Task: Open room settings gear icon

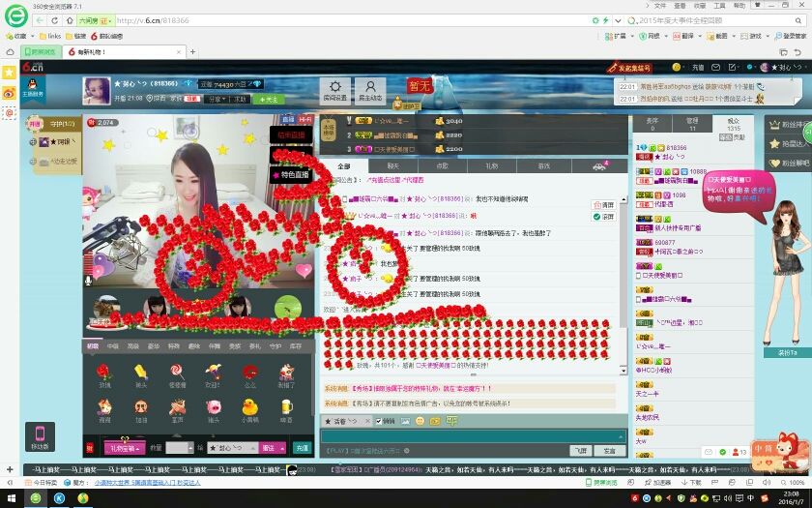Action: pos(335,91)
